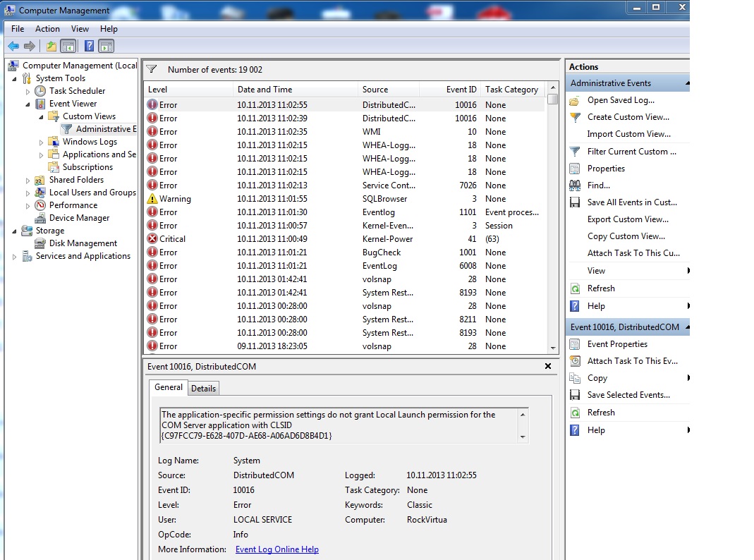The width and height of the screenshot is (754, 560).
Task: Click the Open Saved Log folder icon
Action: [x=575, y=100]
